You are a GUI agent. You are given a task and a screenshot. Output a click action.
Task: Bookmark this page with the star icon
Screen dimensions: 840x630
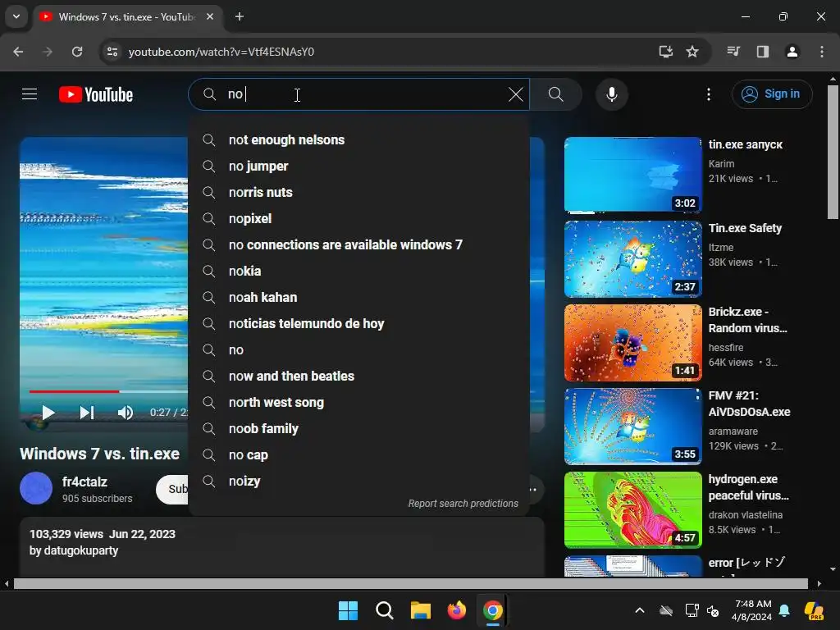(x=692, y=52)
